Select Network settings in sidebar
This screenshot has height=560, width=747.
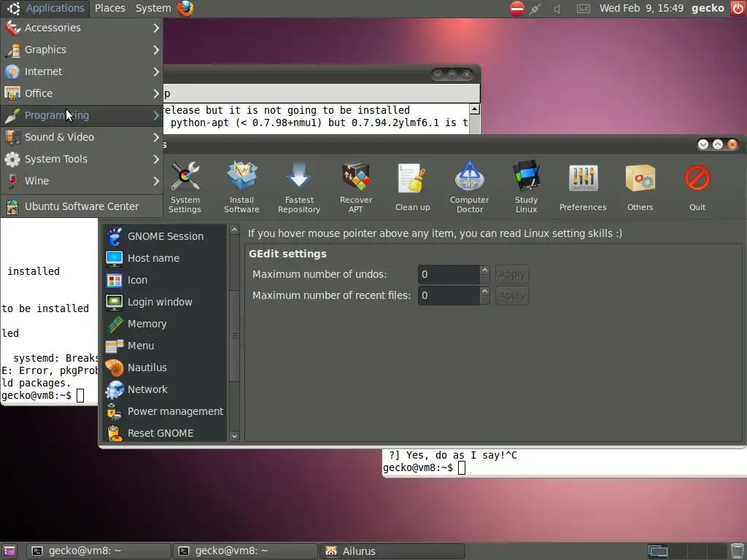click(x=164, y=389)
